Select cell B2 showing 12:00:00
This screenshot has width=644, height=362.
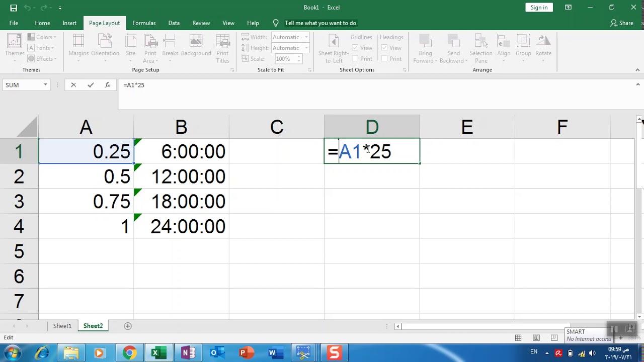(181, 176)
